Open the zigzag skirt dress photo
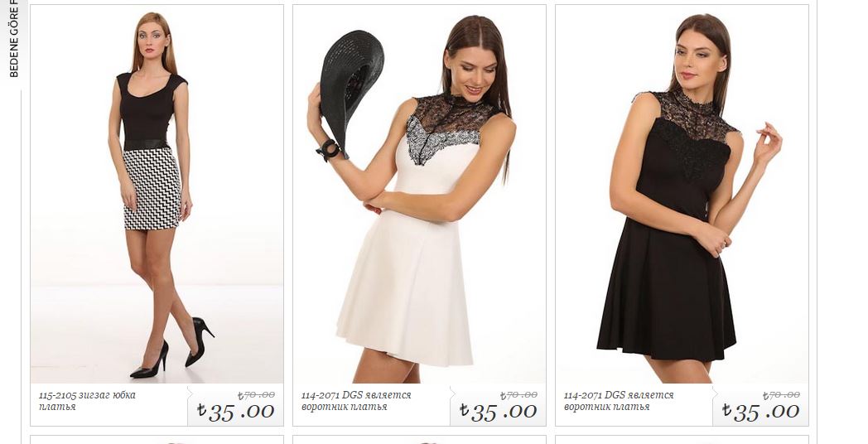Viewport: 868px width, 444px height. click(x=157, y=195)
